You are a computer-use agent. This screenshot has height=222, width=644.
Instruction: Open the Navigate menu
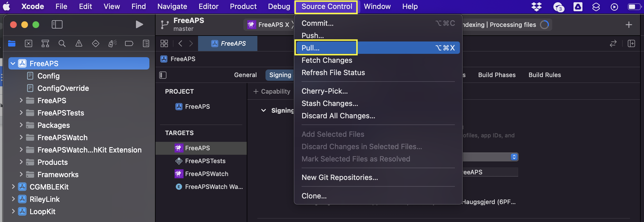point(172,6)
